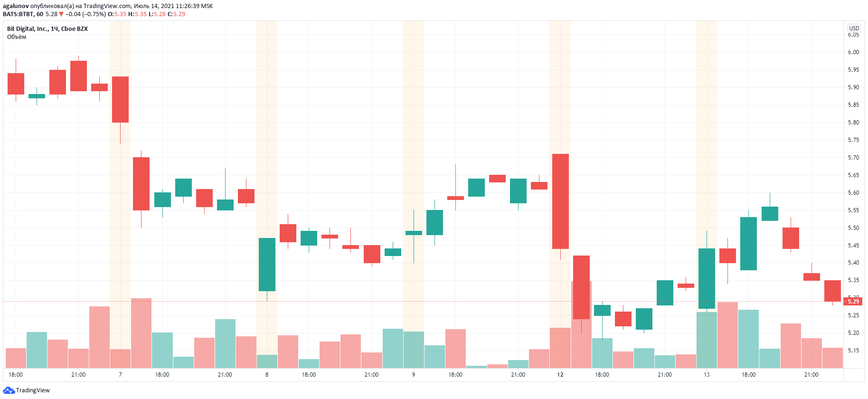This screenshot has width=868, height=399.
Task: Click the green volume bar above date 13
Action: pos(707,340)
